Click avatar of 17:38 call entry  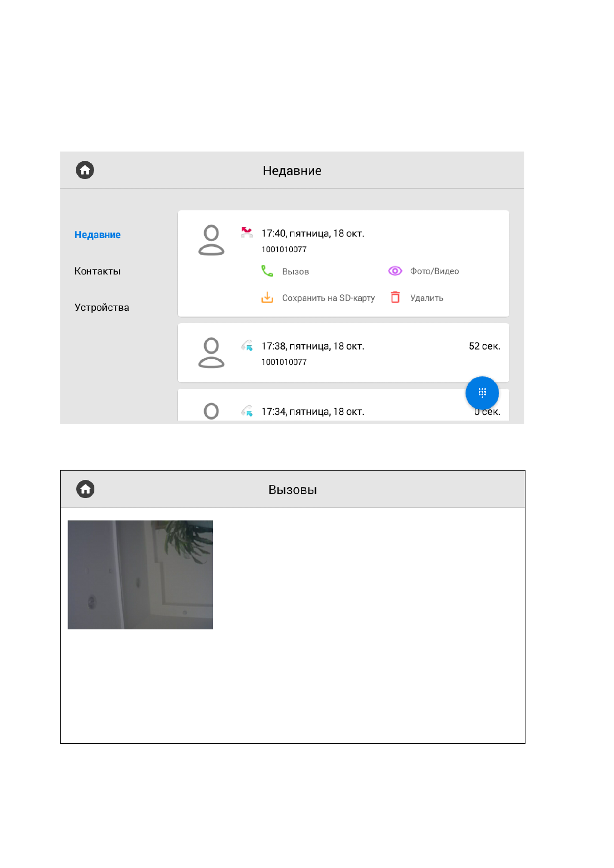tap(211, 353)
